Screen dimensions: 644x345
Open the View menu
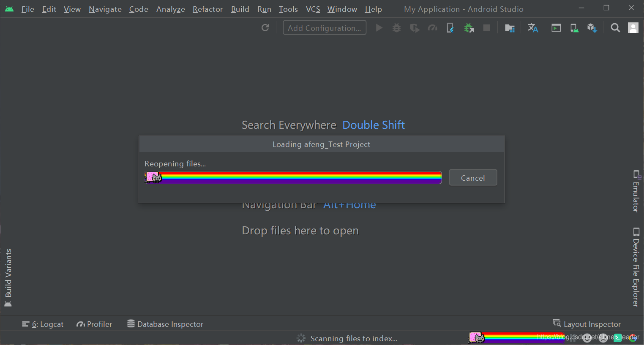click(72, 9)
